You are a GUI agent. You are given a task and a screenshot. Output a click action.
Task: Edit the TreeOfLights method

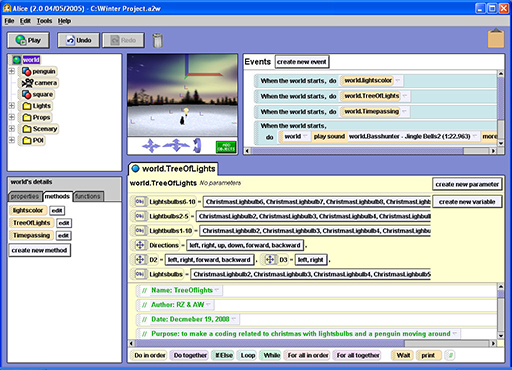click(x=64, y=223)
